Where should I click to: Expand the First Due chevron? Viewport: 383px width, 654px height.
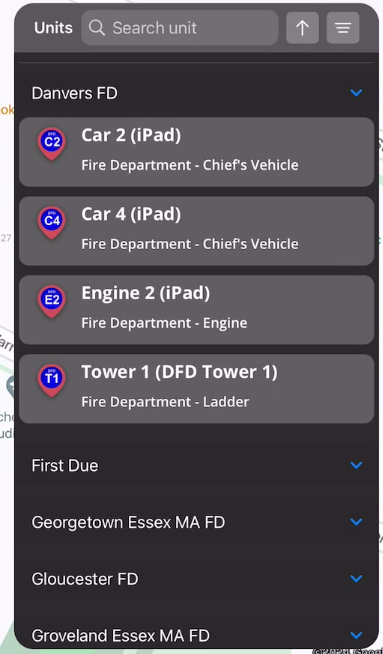(x=356, y=465)
